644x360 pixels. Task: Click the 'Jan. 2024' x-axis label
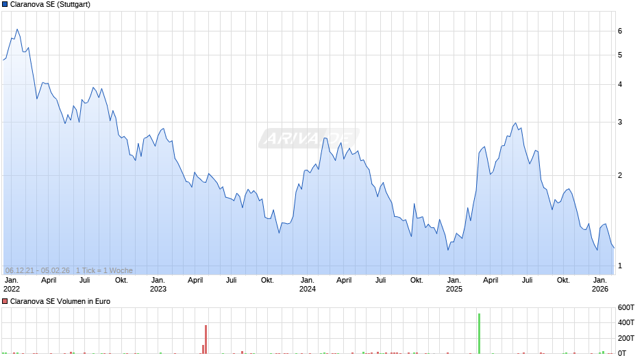click(x=307, y=285)
